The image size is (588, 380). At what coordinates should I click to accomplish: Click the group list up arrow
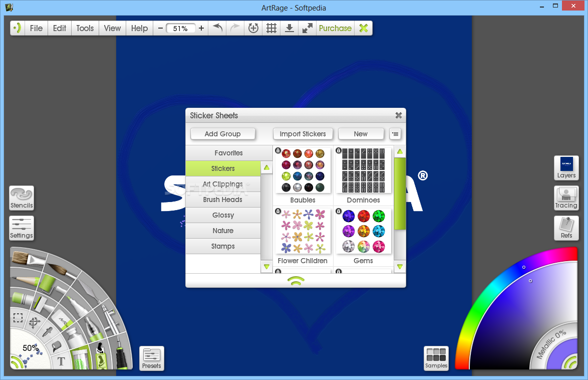[266, 167]
